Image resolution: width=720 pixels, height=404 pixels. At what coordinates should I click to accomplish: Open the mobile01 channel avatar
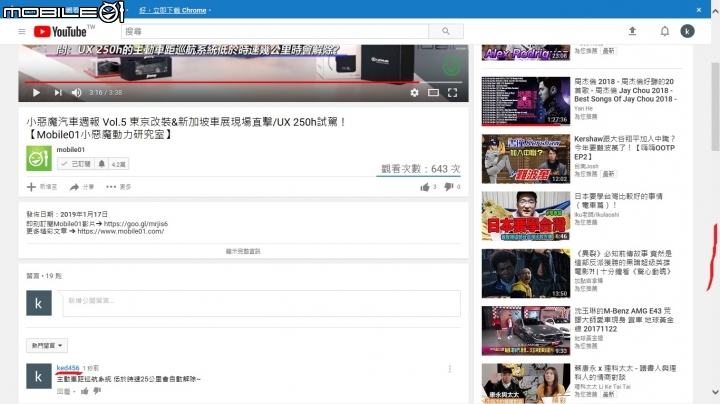click(39, 158)
